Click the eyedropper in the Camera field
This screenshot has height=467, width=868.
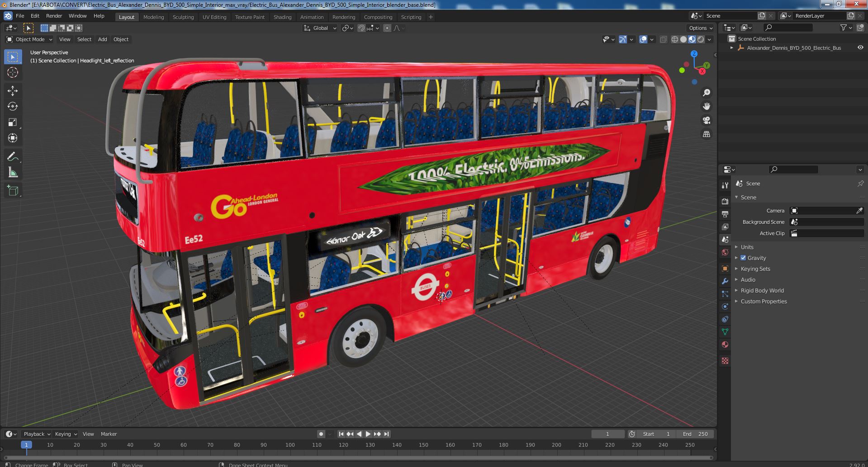(859, 211)
